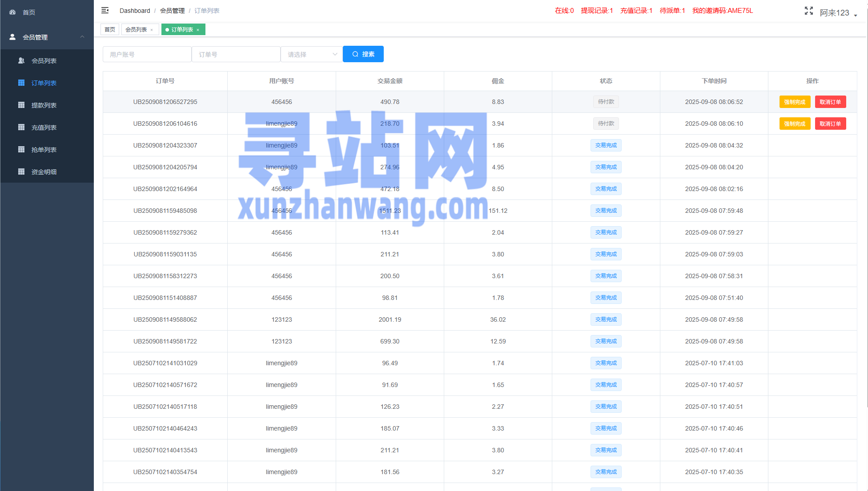This screenshot has width=868, height=491.
Task: Open 资金明细 via its grid icon
Action: [x=21, y=172]
